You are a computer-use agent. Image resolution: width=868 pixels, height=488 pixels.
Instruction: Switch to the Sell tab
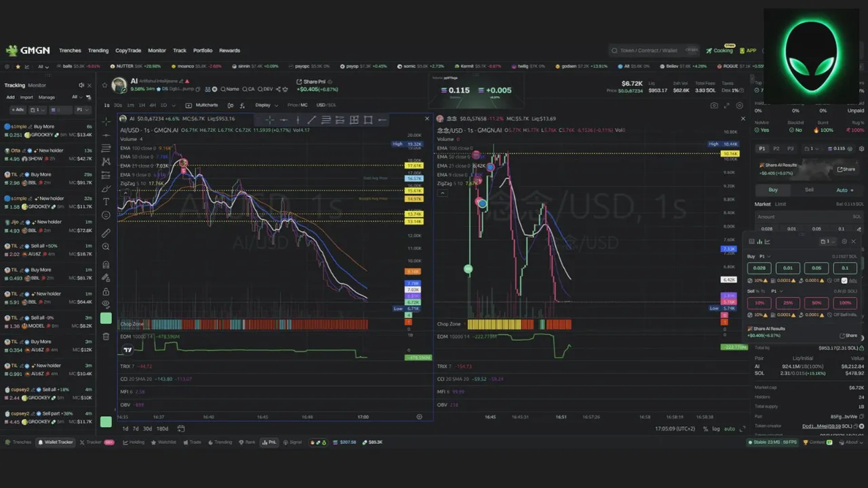pyautogui.click(x=809, y=190)
